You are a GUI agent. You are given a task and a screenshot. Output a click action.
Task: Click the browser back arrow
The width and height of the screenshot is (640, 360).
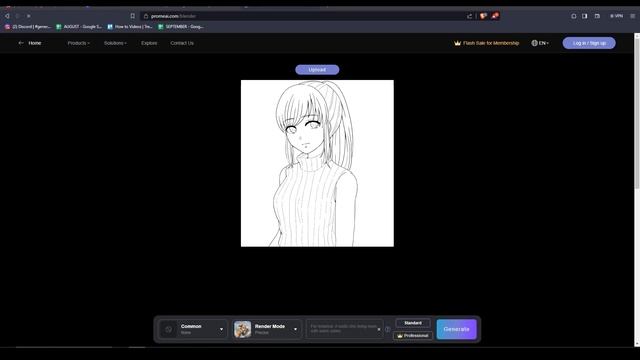(x=7, y=16)
